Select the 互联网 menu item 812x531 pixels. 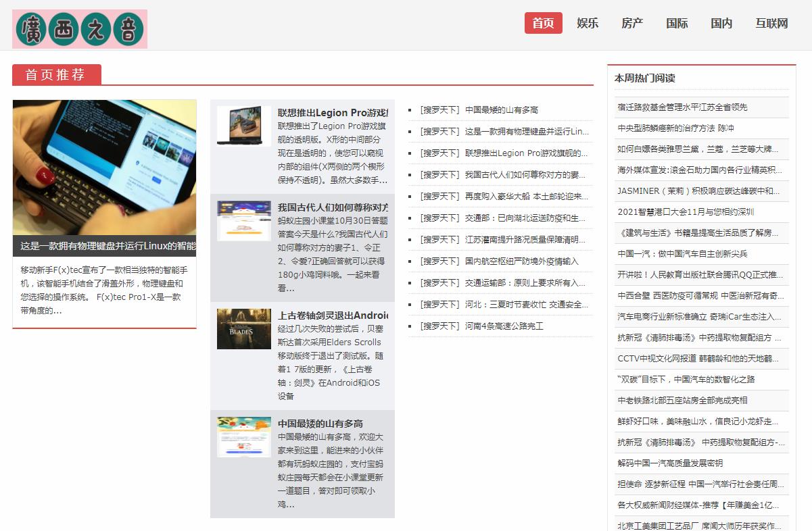point(771,23)
